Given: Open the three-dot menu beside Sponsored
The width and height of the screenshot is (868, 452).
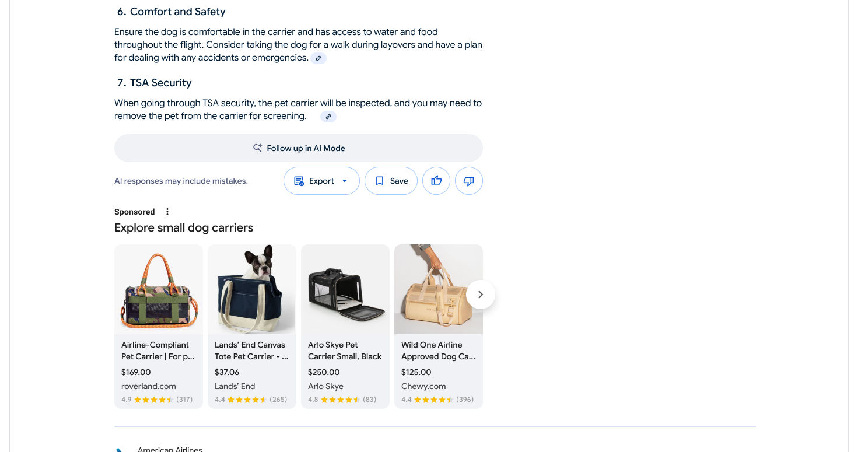Looking at the screenshot, I should tap(167, 212).
